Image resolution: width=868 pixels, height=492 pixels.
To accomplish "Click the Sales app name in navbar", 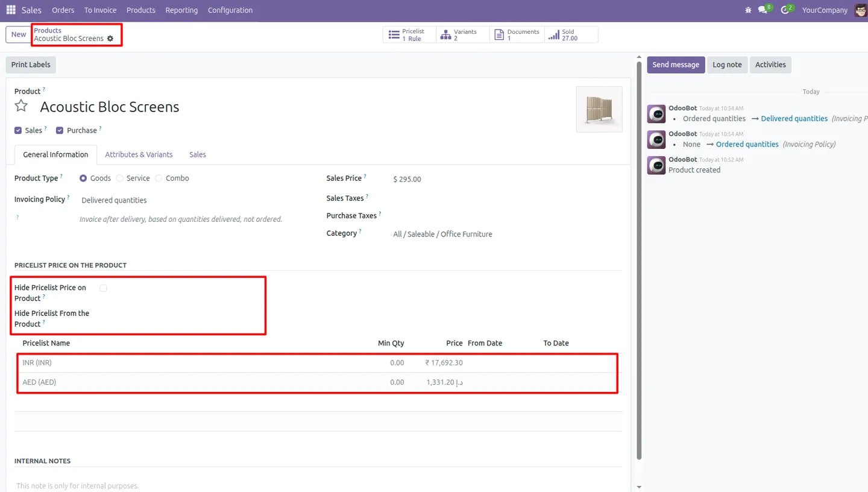I will click(x=31, y=10).
